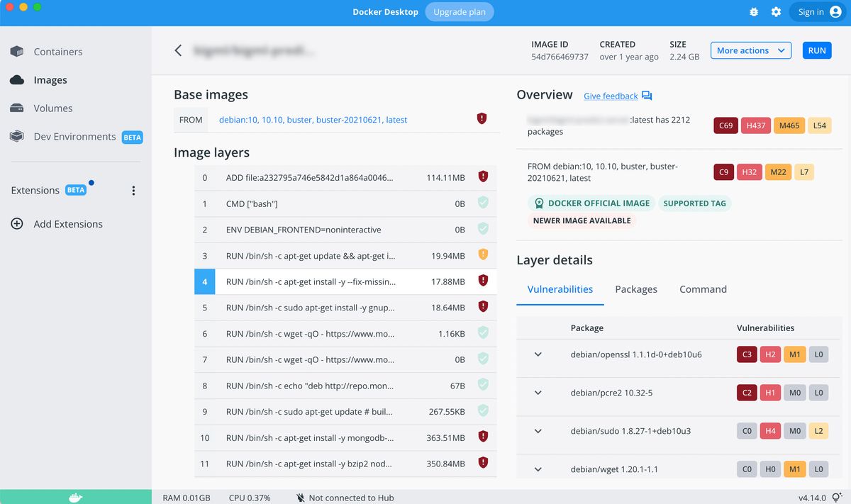851x504 pixels.
Task: Open the More actions dropdown
Action: [751, 50]
